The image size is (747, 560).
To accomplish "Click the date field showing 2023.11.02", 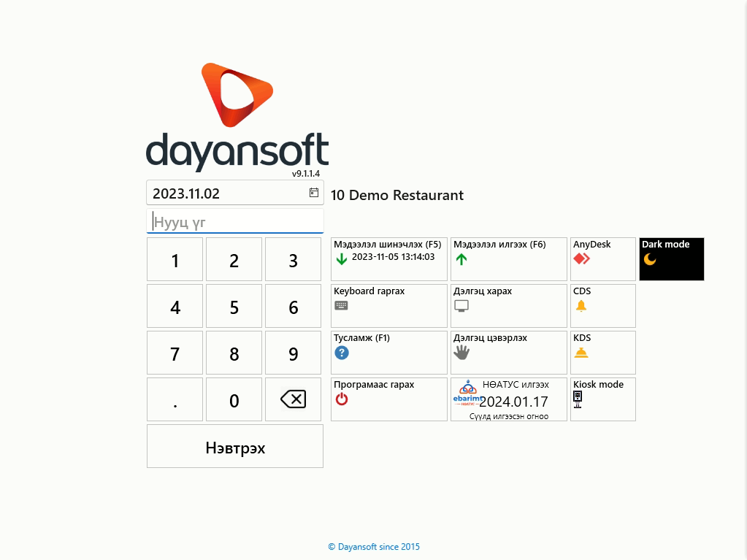I will coord(235,193).
